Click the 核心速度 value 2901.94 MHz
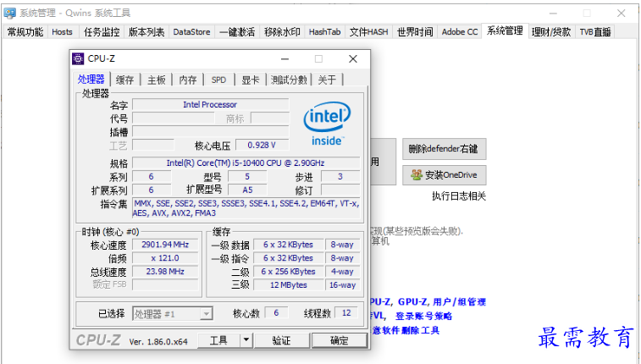 [x=165, y=245]
